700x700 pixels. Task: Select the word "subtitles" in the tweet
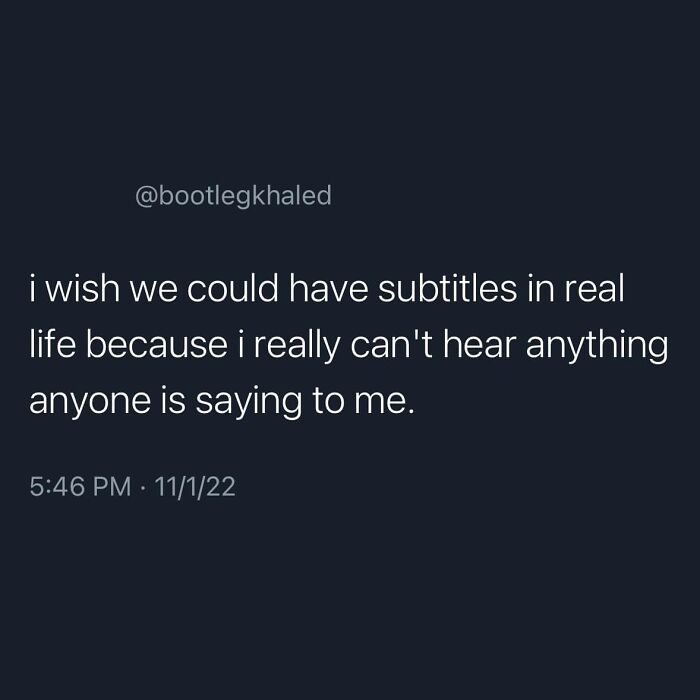click(x=447, y=288)
